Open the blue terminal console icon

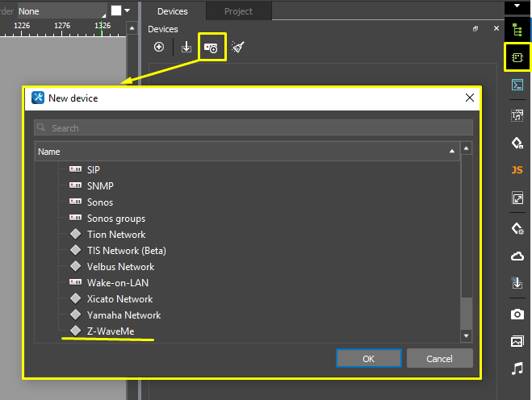[517, 85]
